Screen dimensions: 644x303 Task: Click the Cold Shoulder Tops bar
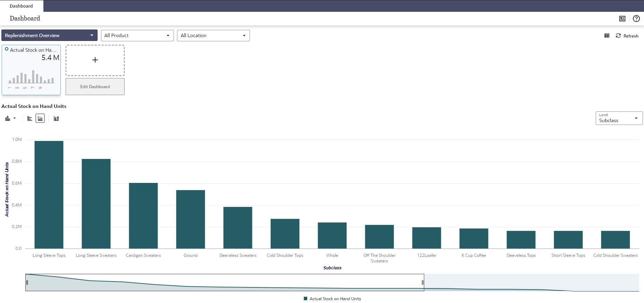coord(285,234)
